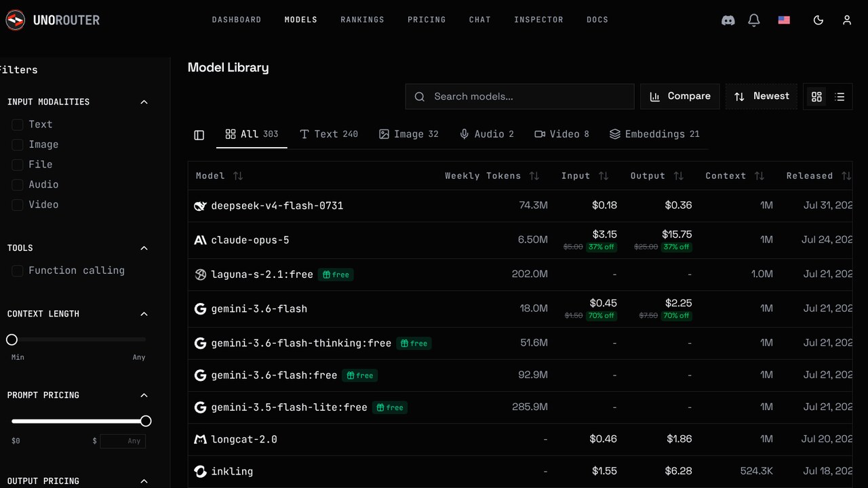
Task: Sort by Input price column arrows
Action: tap(604, 176)
